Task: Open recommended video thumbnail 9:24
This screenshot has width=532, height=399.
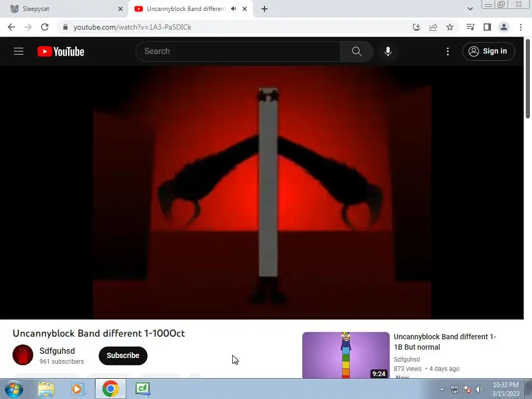Action: (x=345, y=355)
